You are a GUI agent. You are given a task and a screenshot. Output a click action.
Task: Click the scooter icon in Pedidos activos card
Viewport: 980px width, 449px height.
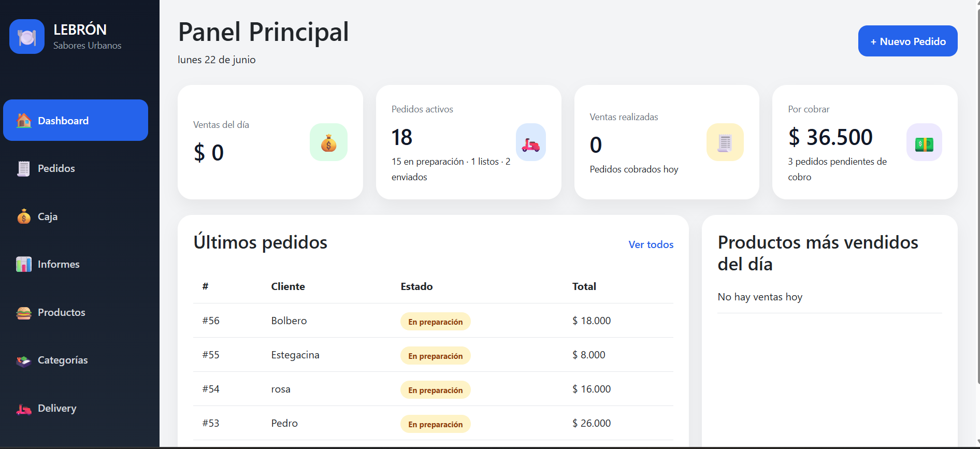(x=531, y=142)
